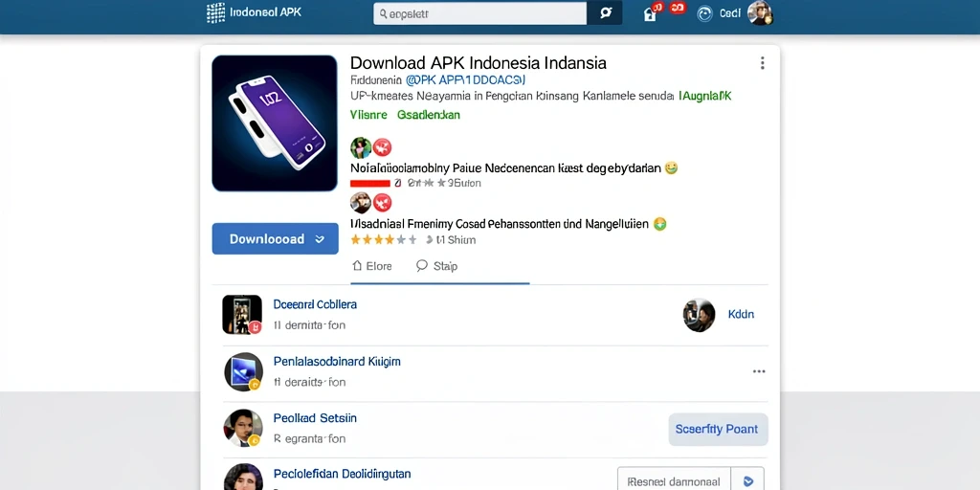The width and height of the screenshot is (980, 490).
Task: Click the Peolkad Setsiin avatar
Action: [x=242, y=428]
